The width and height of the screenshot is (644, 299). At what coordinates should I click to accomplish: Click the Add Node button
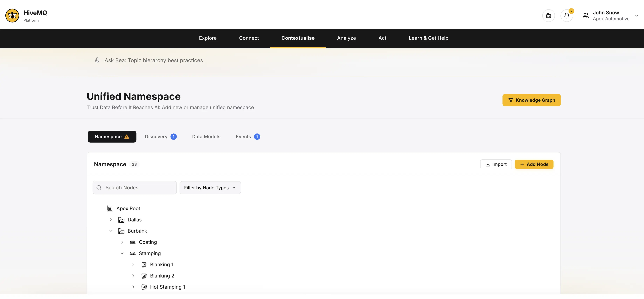534,165
